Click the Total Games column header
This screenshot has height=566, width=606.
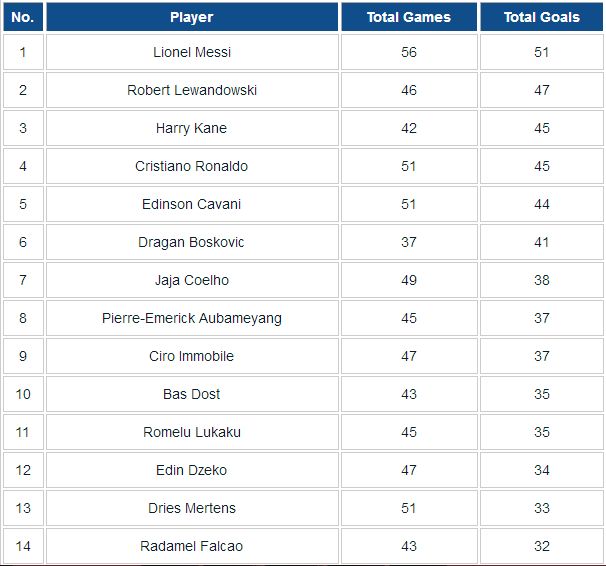pyautogui.click(x=409, y=17)
